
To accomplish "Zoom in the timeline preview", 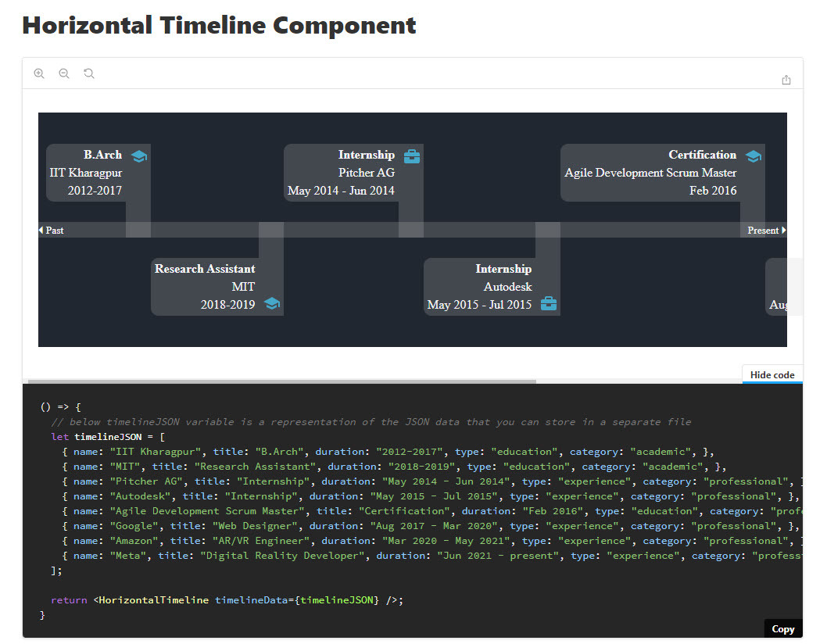I will [x=39, y=73].
